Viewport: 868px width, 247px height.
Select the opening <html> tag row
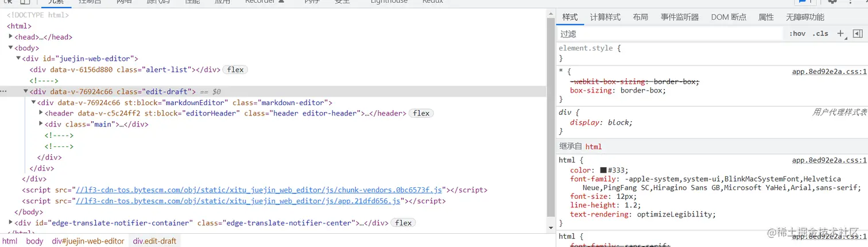pos(19,26)
